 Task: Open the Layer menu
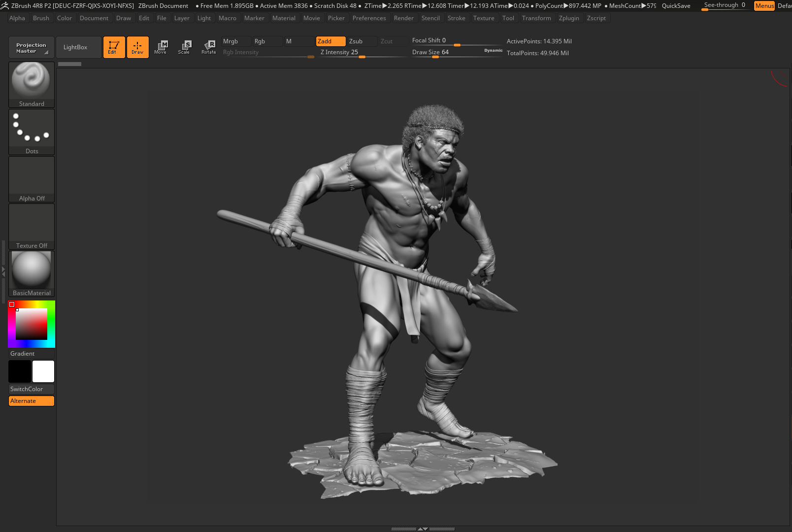182,18
